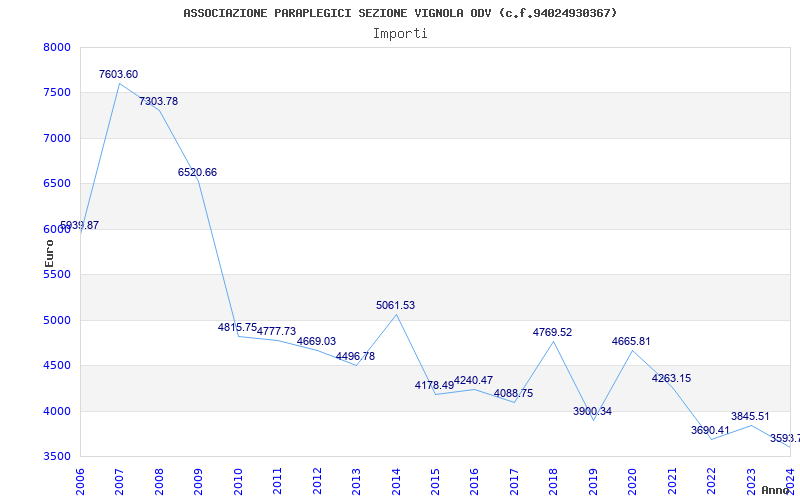Screen dimensions: 800x500
Task: Select the 3900.34 value label
Action: [592, 411]
